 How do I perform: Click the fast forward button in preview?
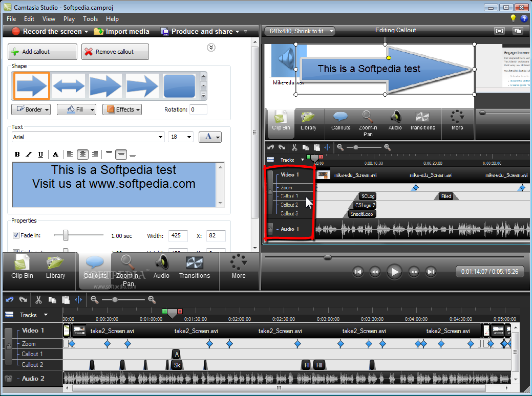click(x=414, y=272)
